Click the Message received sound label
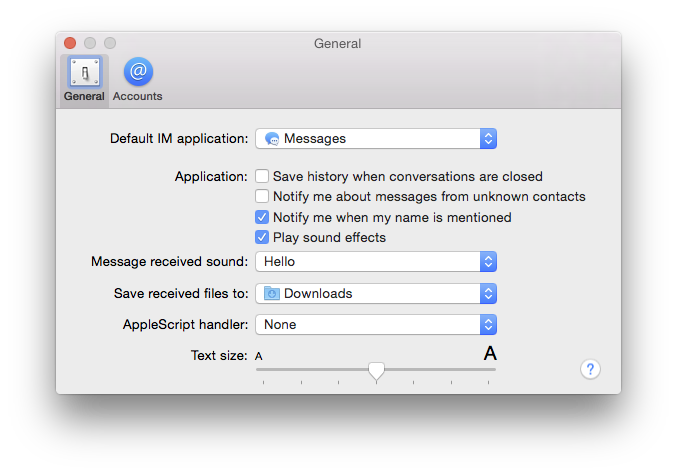677x474 pixels. 170,262
